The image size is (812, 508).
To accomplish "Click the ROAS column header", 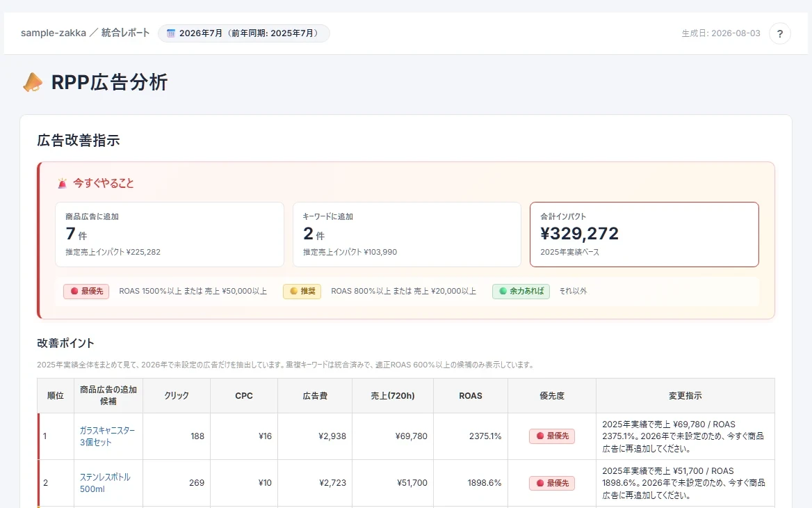I will tap(470, 395).
